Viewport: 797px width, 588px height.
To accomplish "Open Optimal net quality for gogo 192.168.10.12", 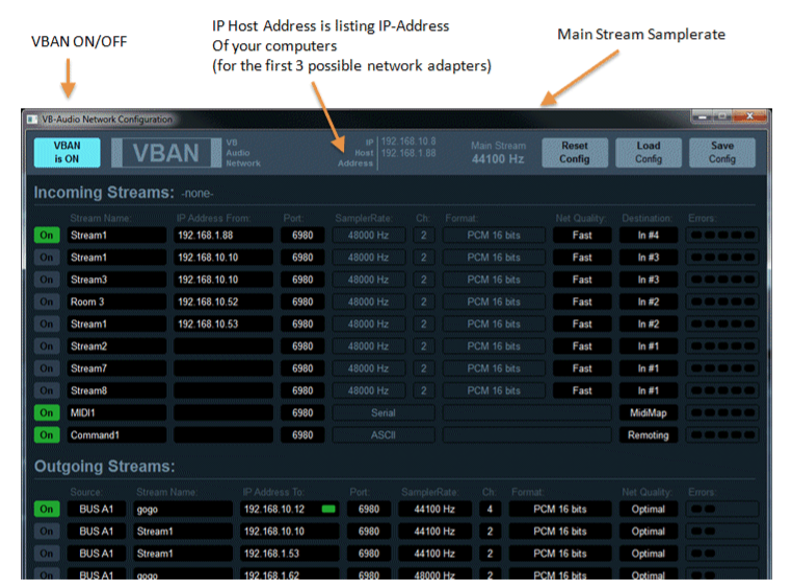I will 648,509.
